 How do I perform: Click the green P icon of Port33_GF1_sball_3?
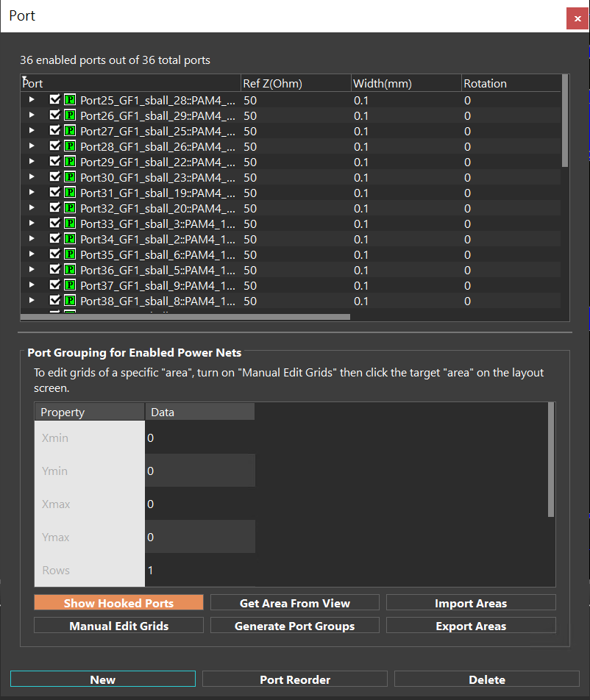pos(70,223)
